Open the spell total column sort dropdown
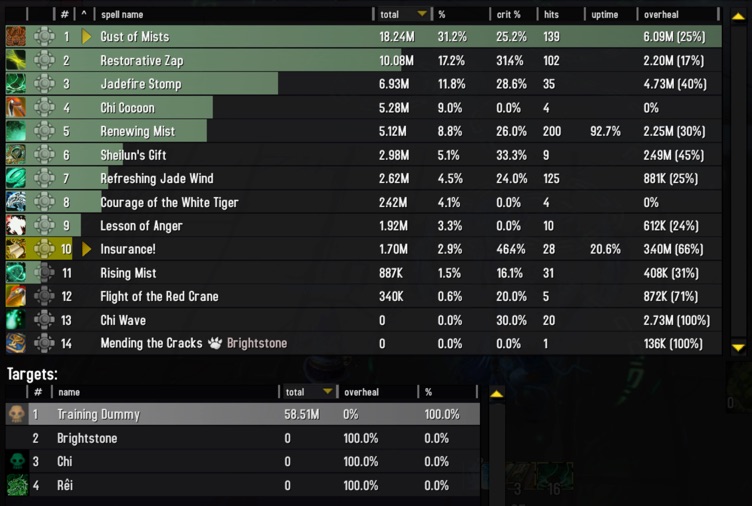The width and height of the screenshot is (752, 506). point(422,15)
